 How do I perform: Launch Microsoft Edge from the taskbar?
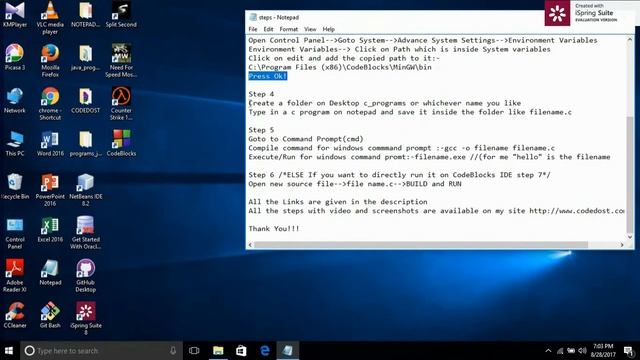coord(264,351)
